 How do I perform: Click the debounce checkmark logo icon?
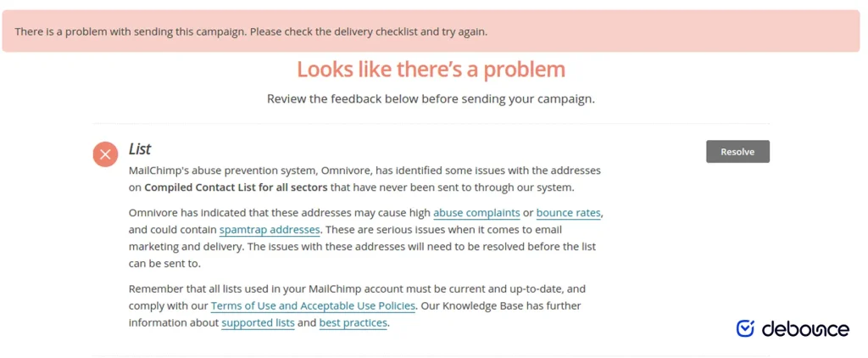745,329
